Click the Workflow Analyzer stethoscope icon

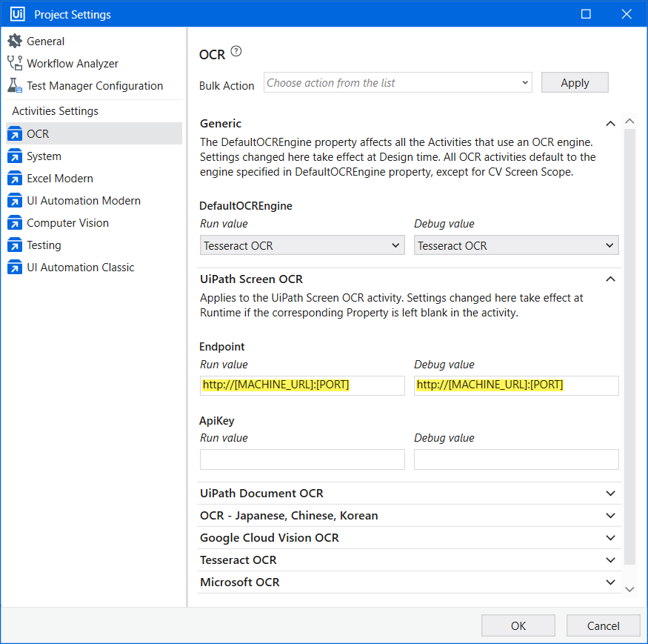click(15, 64)
